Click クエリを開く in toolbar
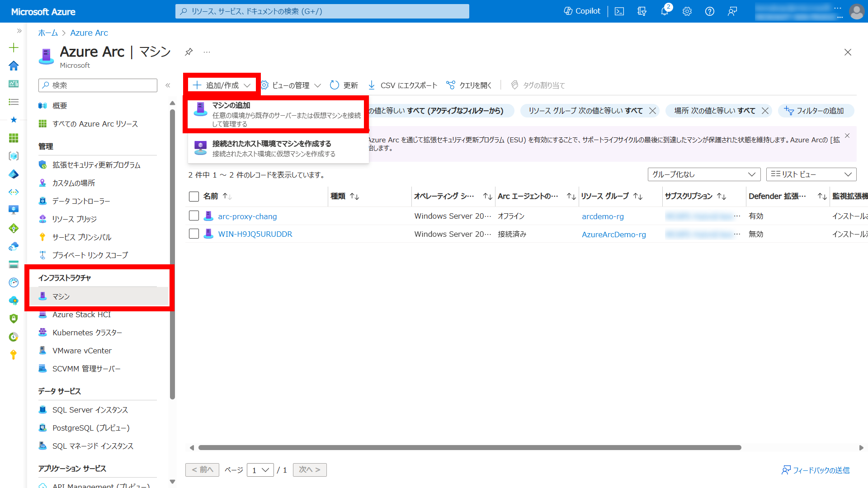 469,85
